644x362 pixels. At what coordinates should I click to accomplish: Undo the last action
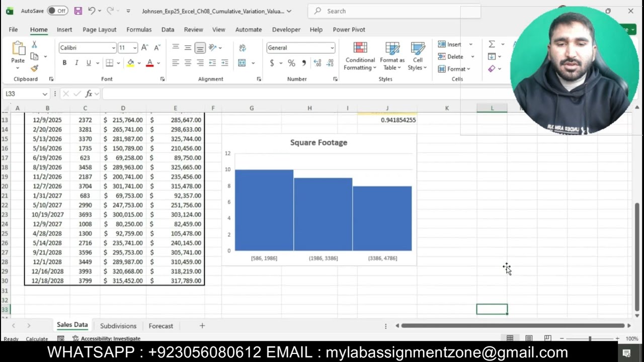click(92, 11)
